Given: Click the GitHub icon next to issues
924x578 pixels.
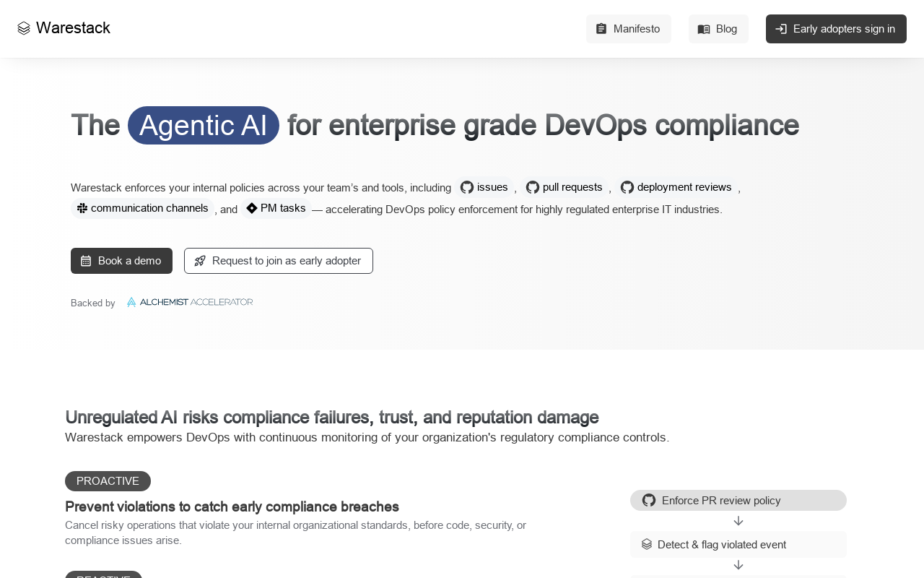Looking at the screenshot, I should point(467,187).
